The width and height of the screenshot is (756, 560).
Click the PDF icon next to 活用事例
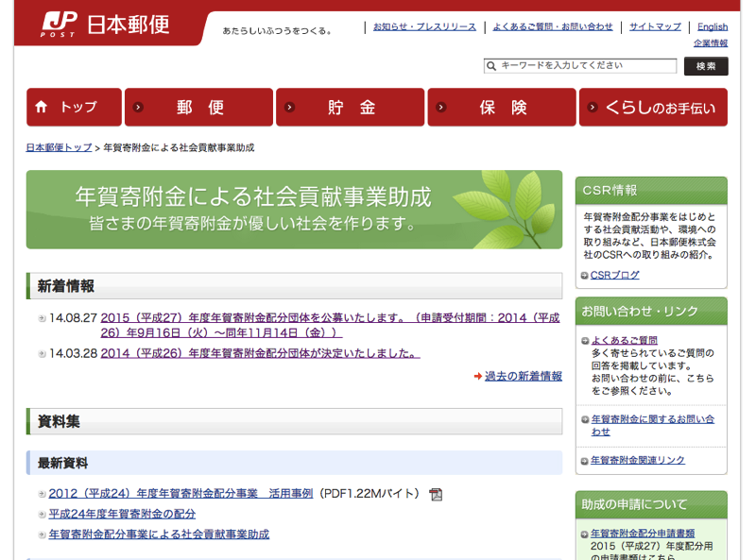click(436, 494)
